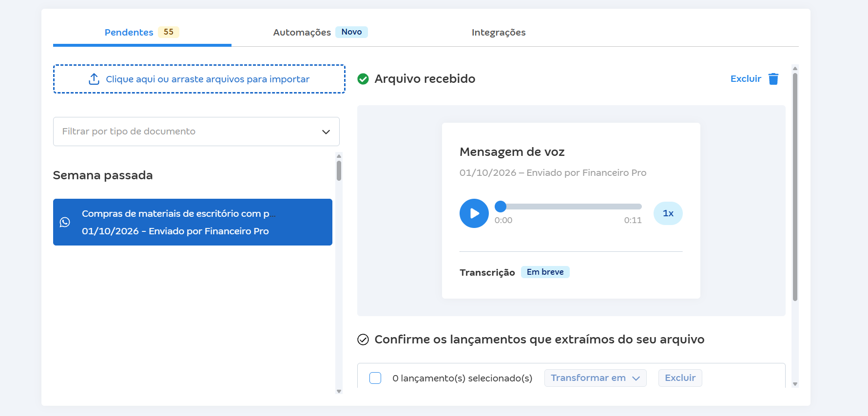Screen dimensions: 868x416
Task: Click the Semana passada heading
Action: [x=103, y=175]
